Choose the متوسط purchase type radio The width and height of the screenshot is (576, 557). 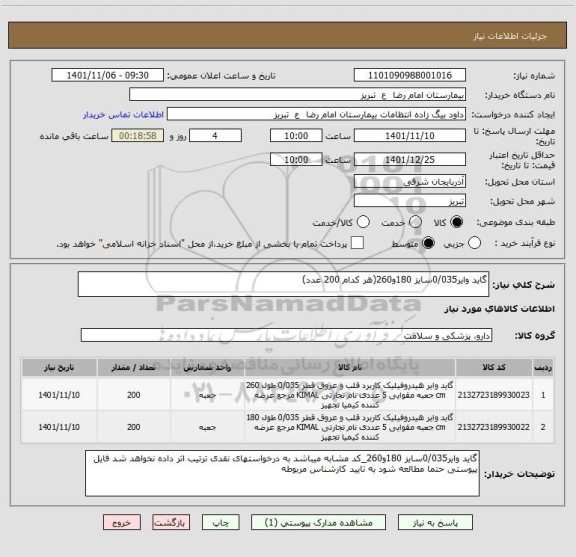428,243
